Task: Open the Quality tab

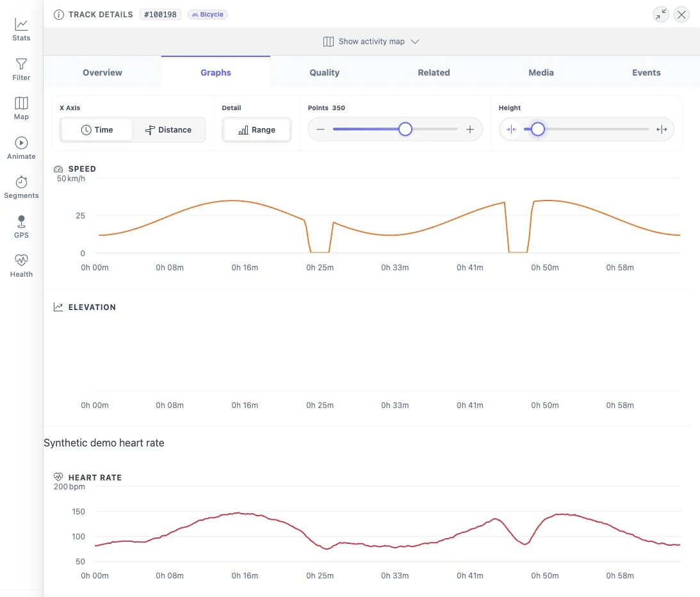Action: tap(325, 72)
